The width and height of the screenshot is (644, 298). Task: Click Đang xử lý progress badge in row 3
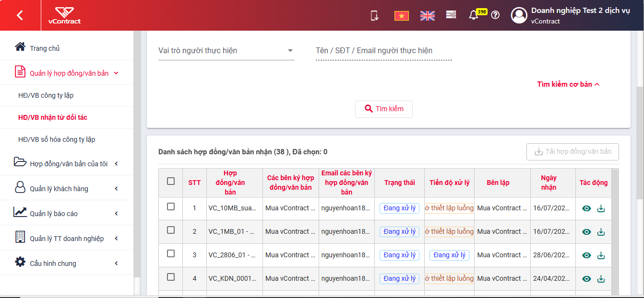[449, 255]
